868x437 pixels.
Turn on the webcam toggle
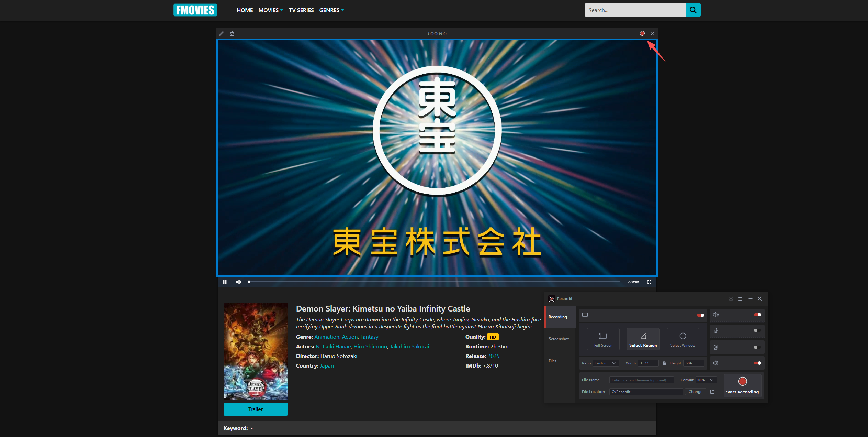pos(757,347)
